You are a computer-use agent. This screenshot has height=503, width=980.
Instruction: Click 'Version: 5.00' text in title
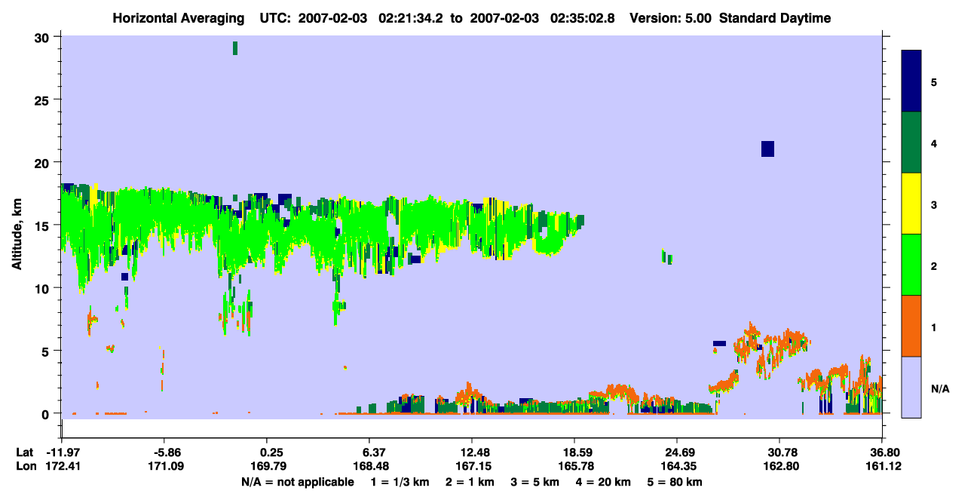672,18
